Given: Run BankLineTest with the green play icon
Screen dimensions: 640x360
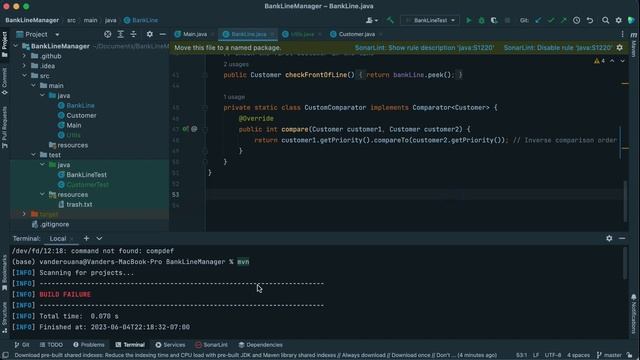Looking at the screenshot, I should (x=469, y=20).
